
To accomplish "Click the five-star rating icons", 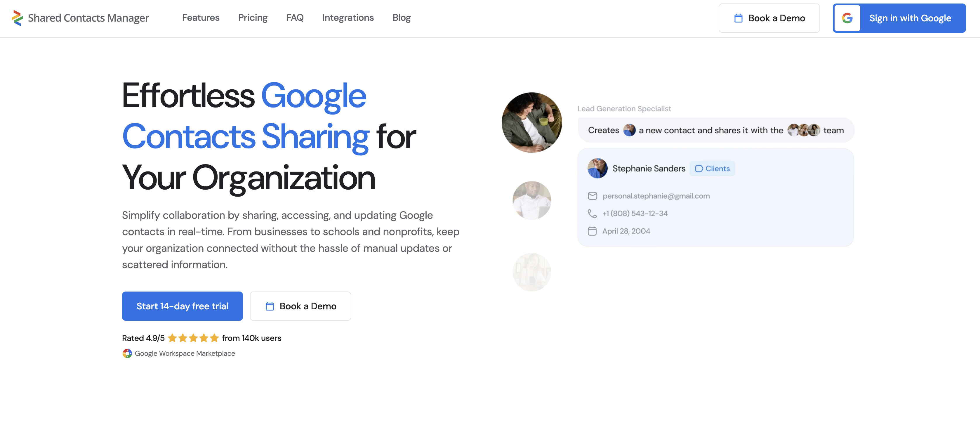I will 193,338.
